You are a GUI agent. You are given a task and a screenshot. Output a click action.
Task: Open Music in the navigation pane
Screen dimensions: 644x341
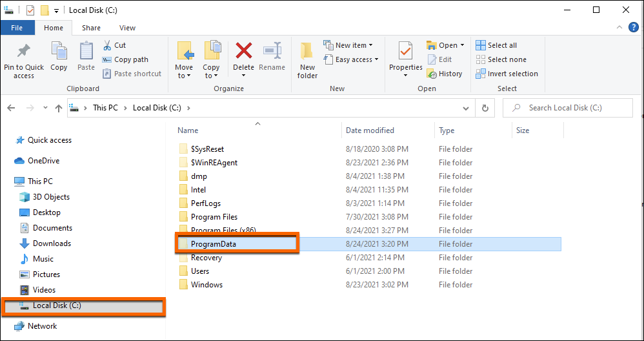[x=37, y=259]
